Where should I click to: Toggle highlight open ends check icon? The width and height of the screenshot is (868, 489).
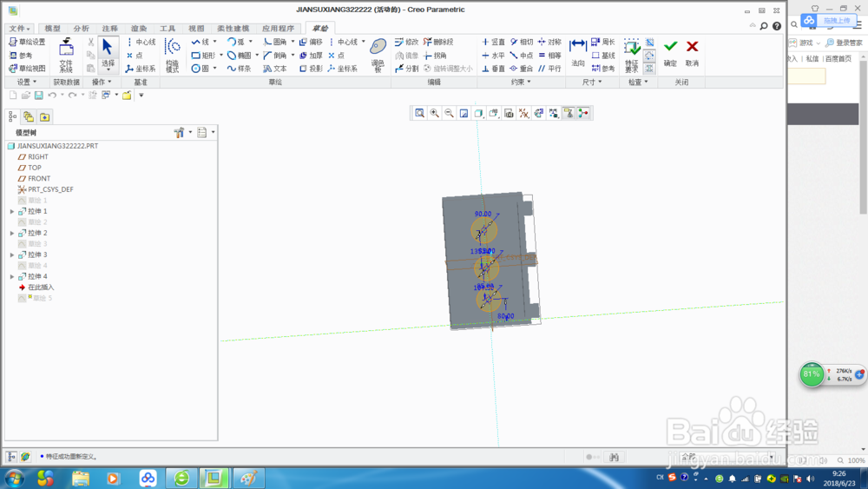pyautogui.click(x=650, y=56)
